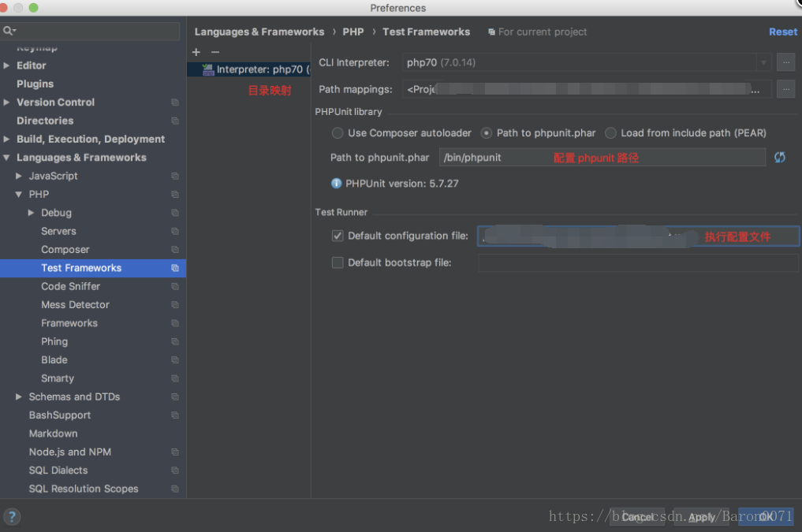The height and width of the screenshot is (532, 802).
Task: Open the CLI Interpreter dropdown arrow
Action: [763, 61]
